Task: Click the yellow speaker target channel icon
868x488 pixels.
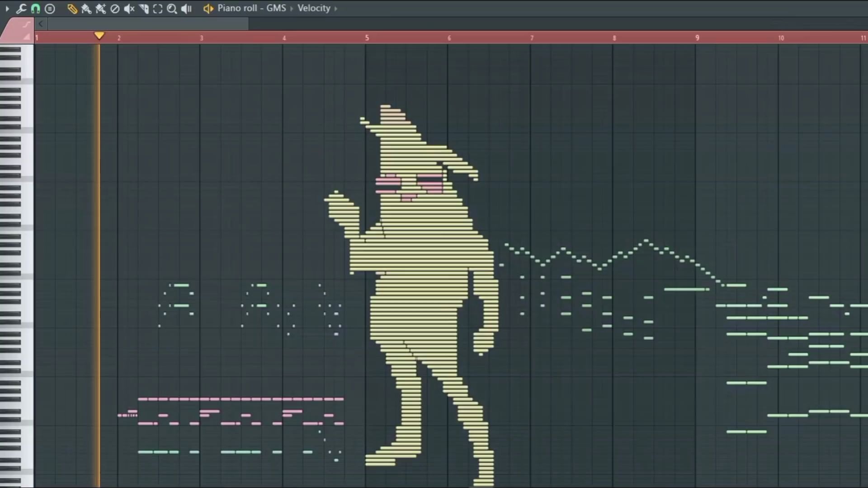Action: [208, 9]
